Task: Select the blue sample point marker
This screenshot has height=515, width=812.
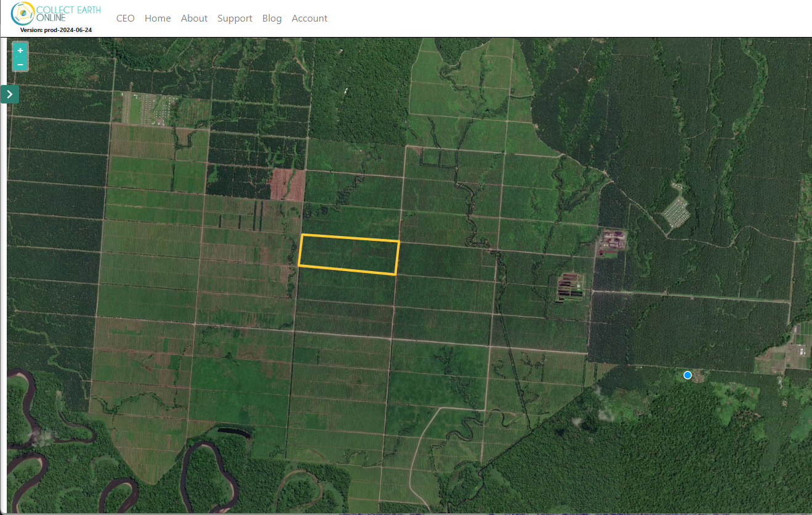Action: click(688, 375)
